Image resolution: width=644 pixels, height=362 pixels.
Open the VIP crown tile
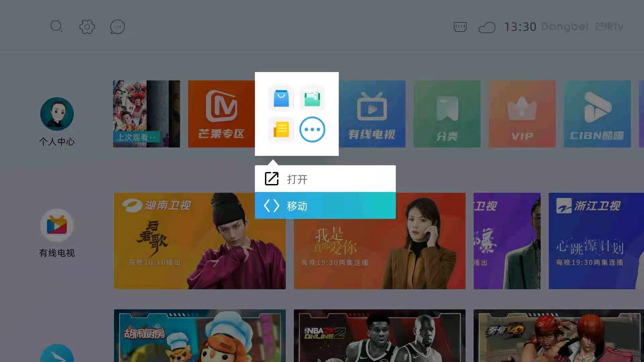[522, 114]
